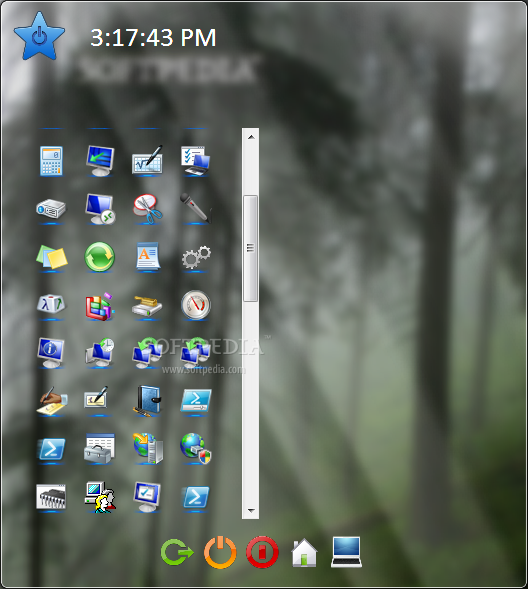This screenshot has width=528, height=589.
Task: Click the scrollbar down arrow
Action: 251,510
